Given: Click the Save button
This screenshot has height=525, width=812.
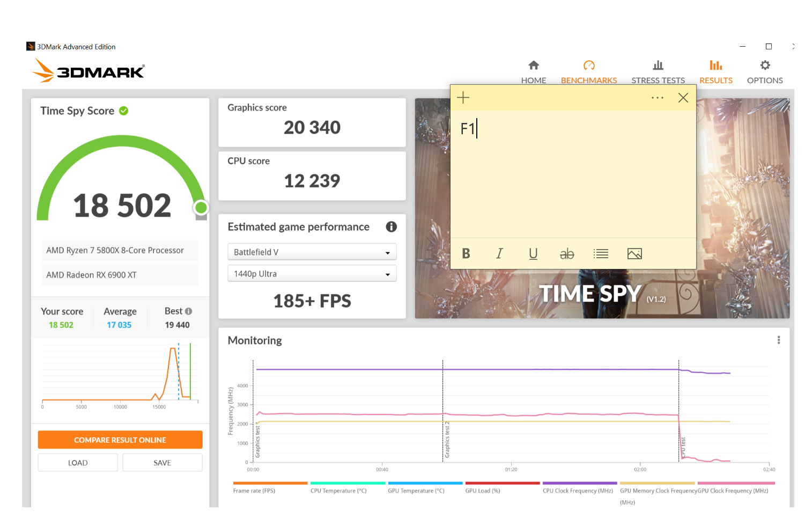Looking at the screenshot, I should tap(162, 463).
